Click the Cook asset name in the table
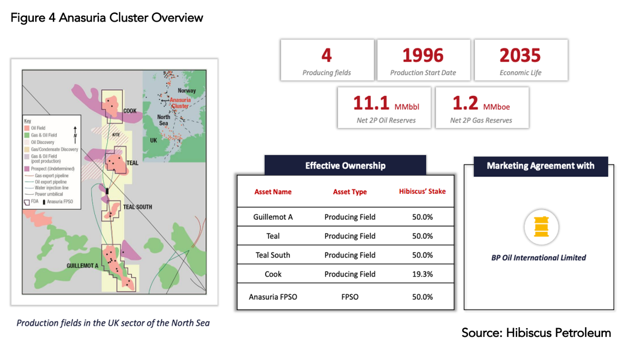629x364 pixels. point(273,274)
